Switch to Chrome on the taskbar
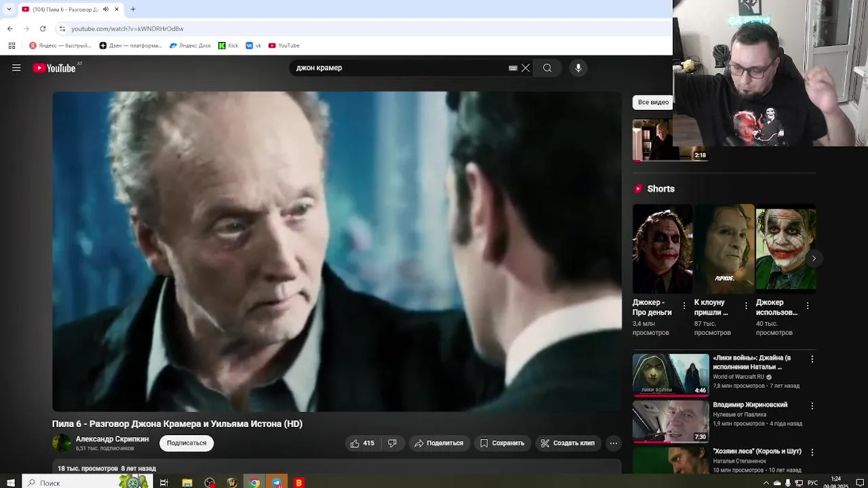 tap(254, 483)
